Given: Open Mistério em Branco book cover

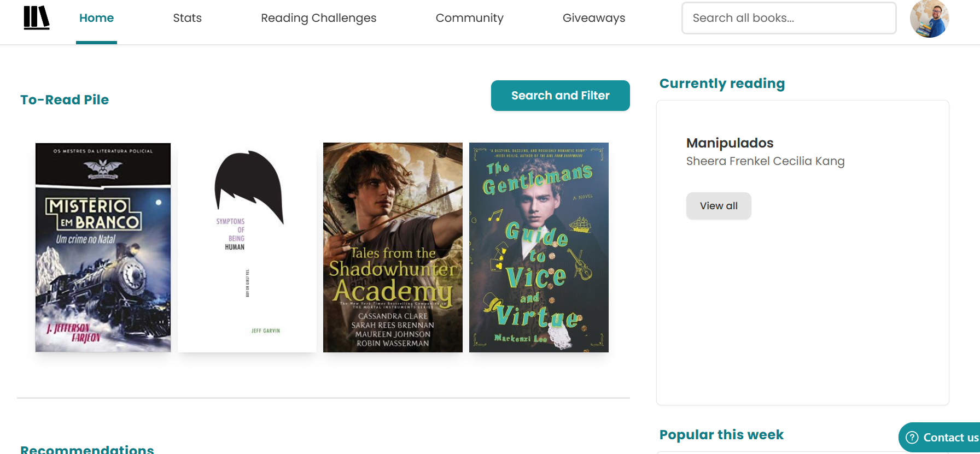Looking at the screenshot, I should point(103,247).
